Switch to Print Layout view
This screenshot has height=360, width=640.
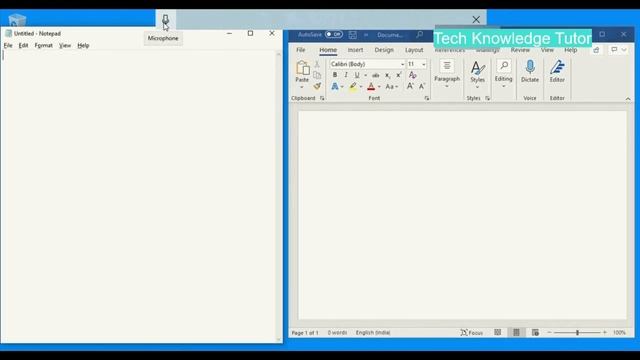pyautogui.click(x=516, y=333)
